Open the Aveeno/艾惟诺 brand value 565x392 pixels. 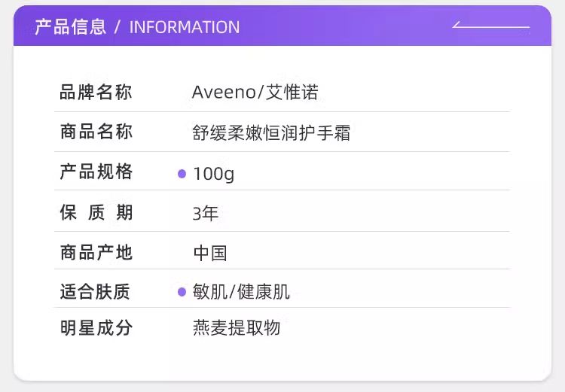pyautogui.click(x=255, y=93)
